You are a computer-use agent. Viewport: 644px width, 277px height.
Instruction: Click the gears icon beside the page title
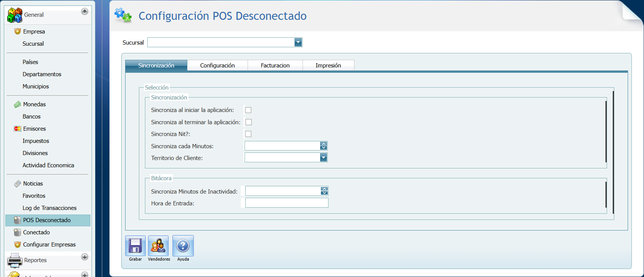(123, 15)
